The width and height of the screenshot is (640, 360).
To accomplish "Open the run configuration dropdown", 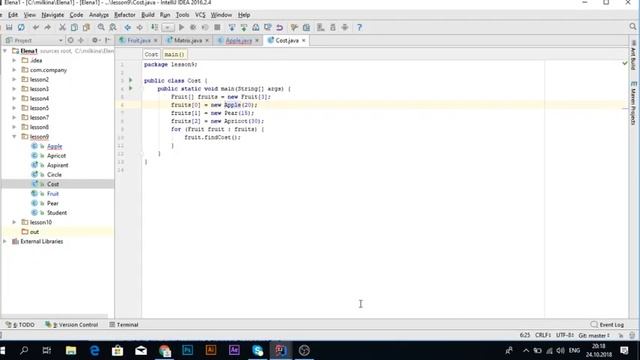I will click(x=168, y=27).
